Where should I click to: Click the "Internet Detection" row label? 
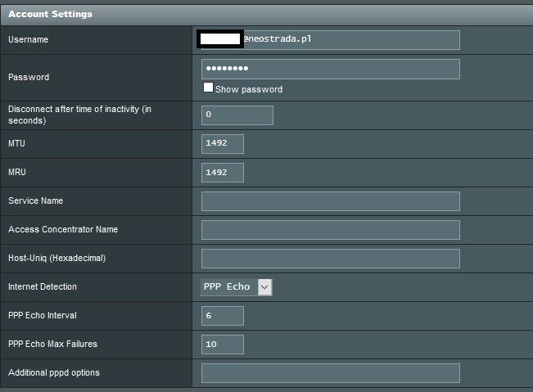pos(43,287)
